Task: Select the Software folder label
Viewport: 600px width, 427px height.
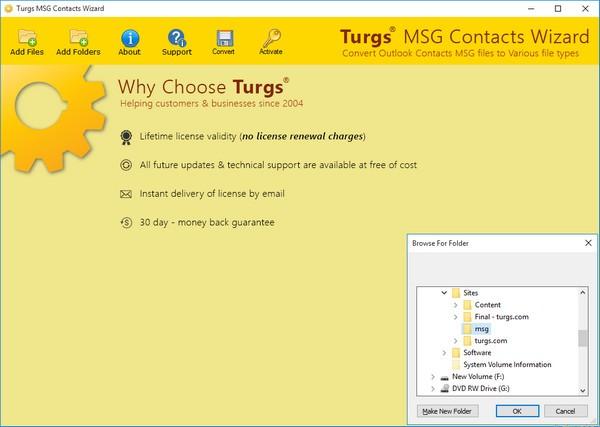Action: tap(477, 352)
